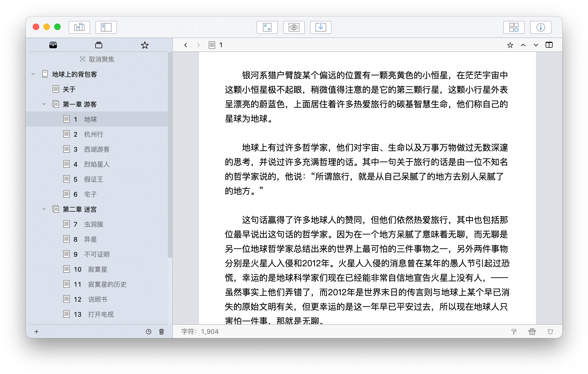
Task: Click the export download arrow icon
Action: [321, 27]
